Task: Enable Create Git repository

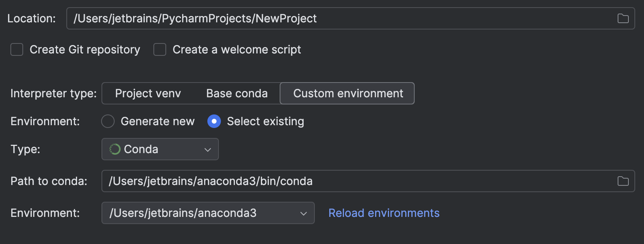Action: tap(16, 49)
